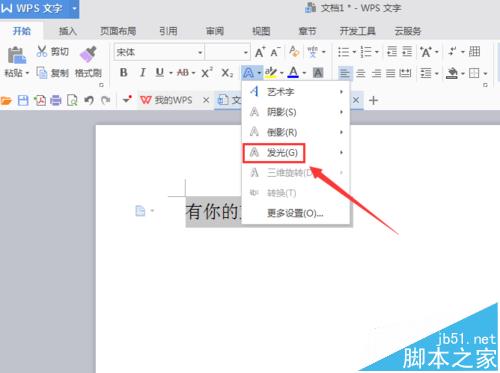Toggle left text alignment
The width and height of the screenshot is (500, 373).
345,73
